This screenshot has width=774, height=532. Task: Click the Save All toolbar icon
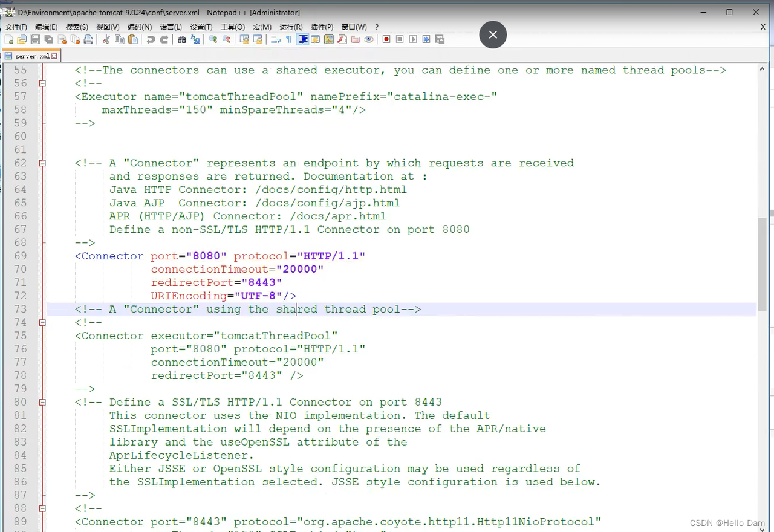coord(48,39)
